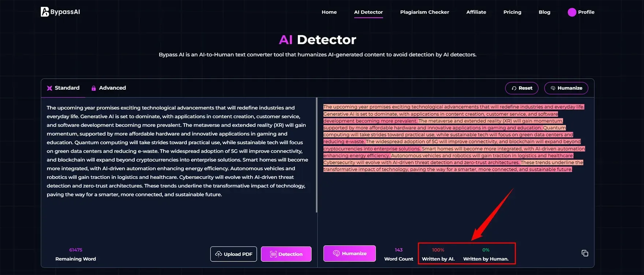Click the lock icon beside Advanced
This screenshot has height=275, width=644.
click(94, 88)
